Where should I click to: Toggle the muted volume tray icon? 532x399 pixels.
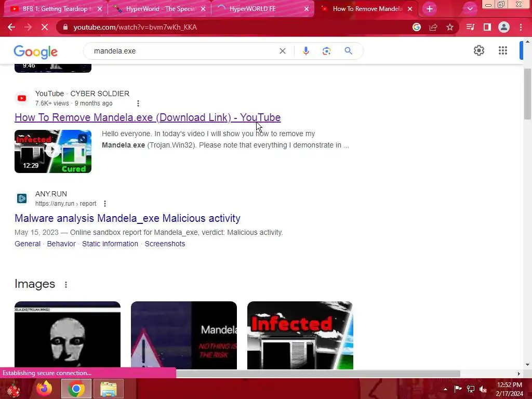point(483,389)
